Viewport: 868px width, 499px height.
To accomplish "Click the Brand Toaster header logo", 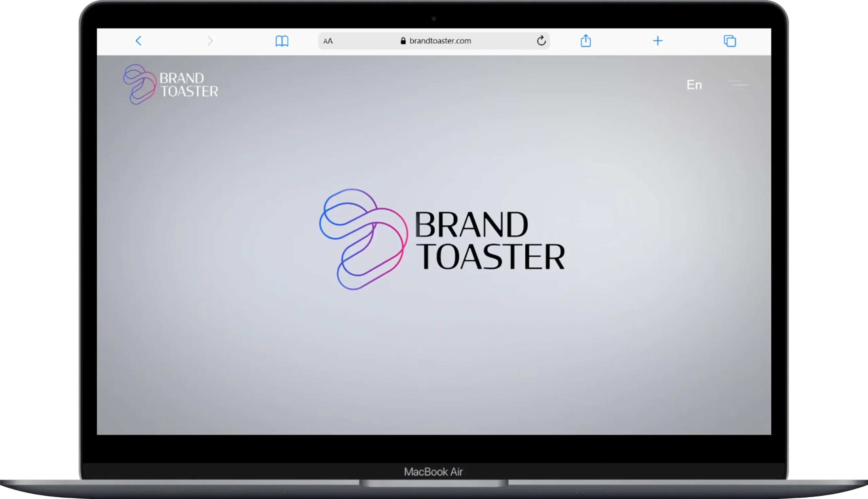I will [171, 84].
